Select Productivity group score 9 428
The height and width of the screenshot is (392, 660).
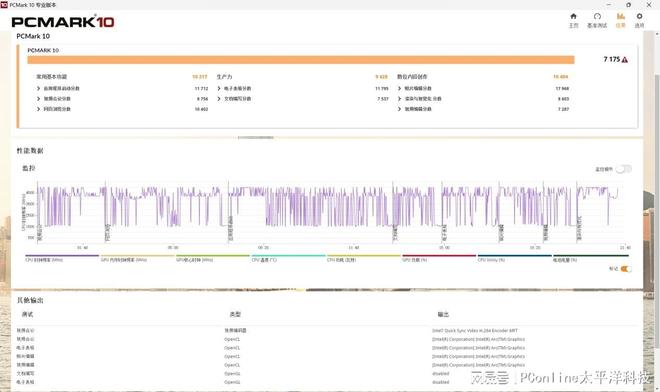point(381,77)
